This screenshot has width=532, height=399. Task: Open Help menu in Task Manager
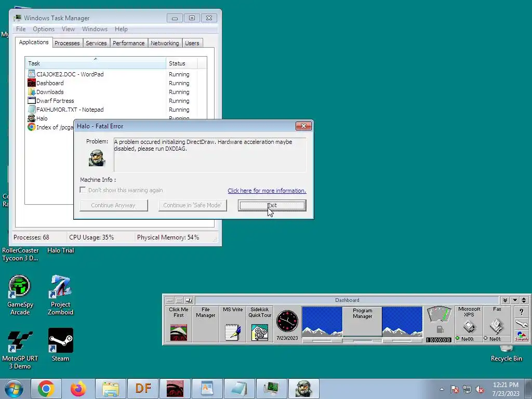pyautogui.click(x=121, y=29)
